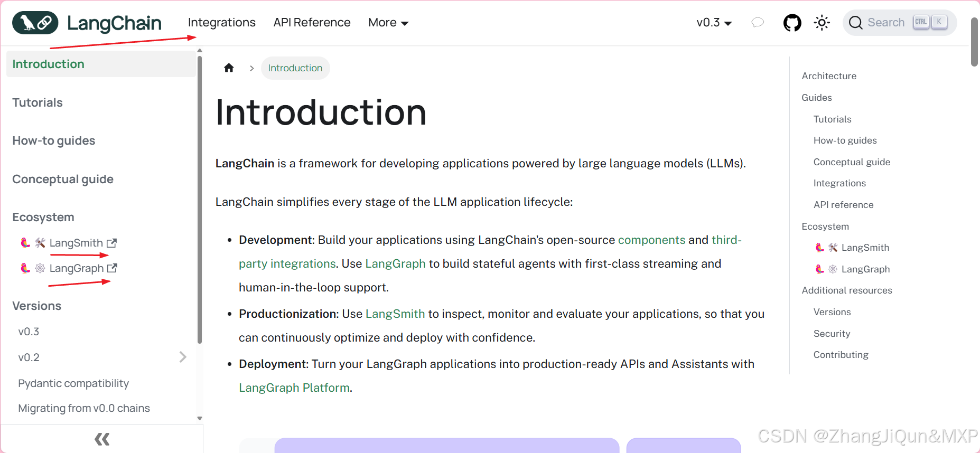Click the Introduction breadcrumb pill
Viewport: 980px width, 453px height.
pos(295,68)
